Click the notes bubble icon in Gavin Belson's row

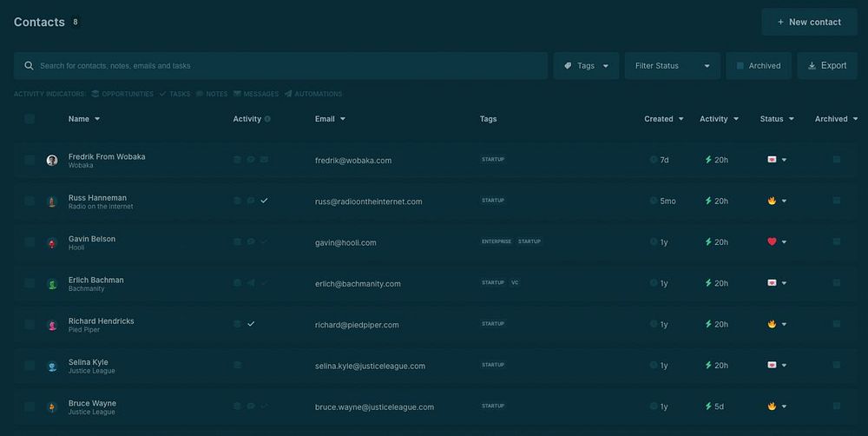(251, 241)
